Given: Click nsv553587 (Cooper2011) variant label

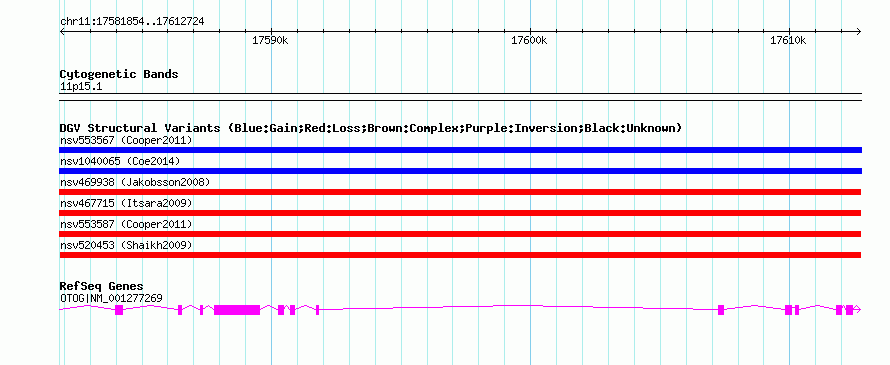Looking at the screenshot, I should [x=126, y=224].
